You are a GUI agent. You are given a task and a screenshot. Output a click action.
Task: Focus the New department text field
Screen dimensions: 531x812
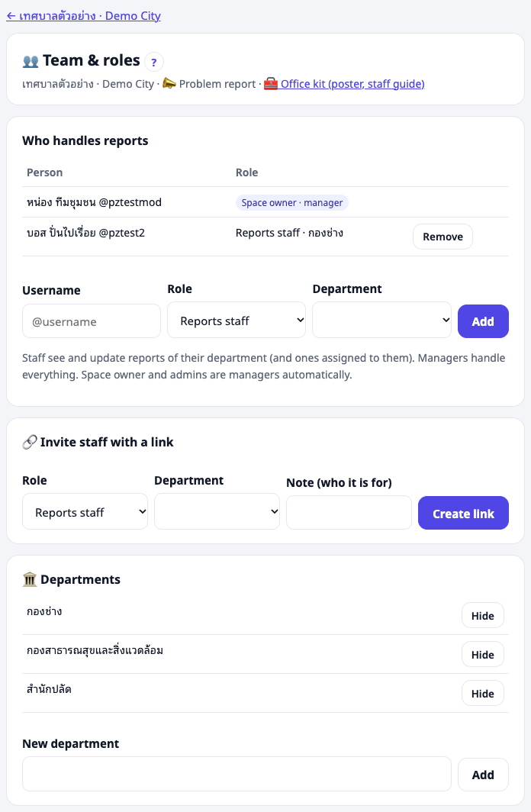[x=237, y=774]
